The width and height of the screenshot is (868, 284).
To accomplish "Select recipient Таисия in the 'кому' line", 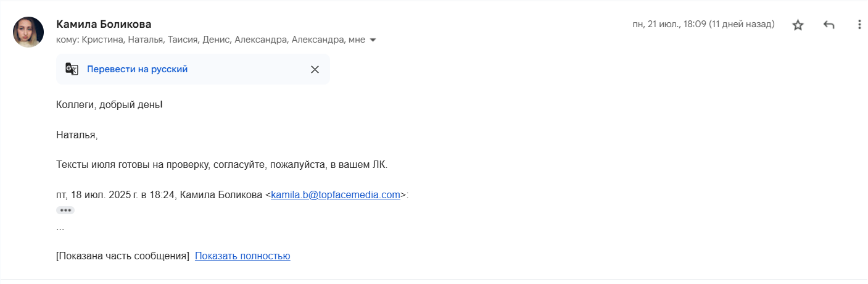I will click(x=182, y=40).
